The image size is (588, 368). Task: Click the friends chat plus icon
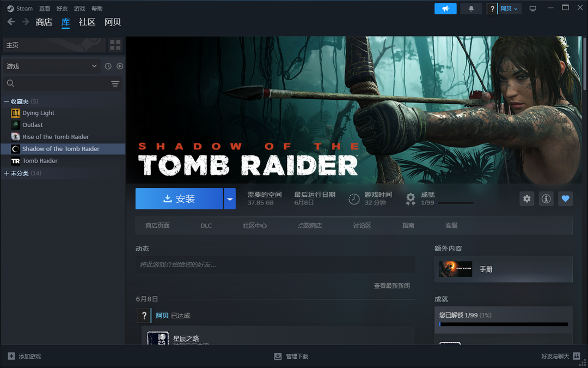pos(575,356)
